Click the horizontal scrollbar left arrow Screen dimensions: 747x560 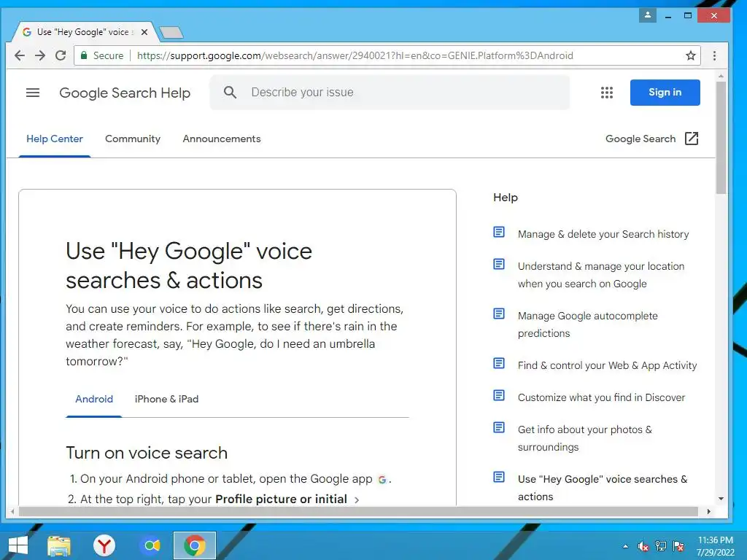pos(12,511)
